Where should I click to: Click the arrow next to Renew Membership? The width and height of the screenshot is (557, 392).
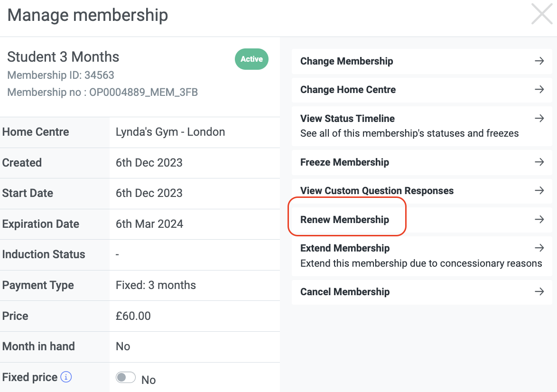(539, 219)
